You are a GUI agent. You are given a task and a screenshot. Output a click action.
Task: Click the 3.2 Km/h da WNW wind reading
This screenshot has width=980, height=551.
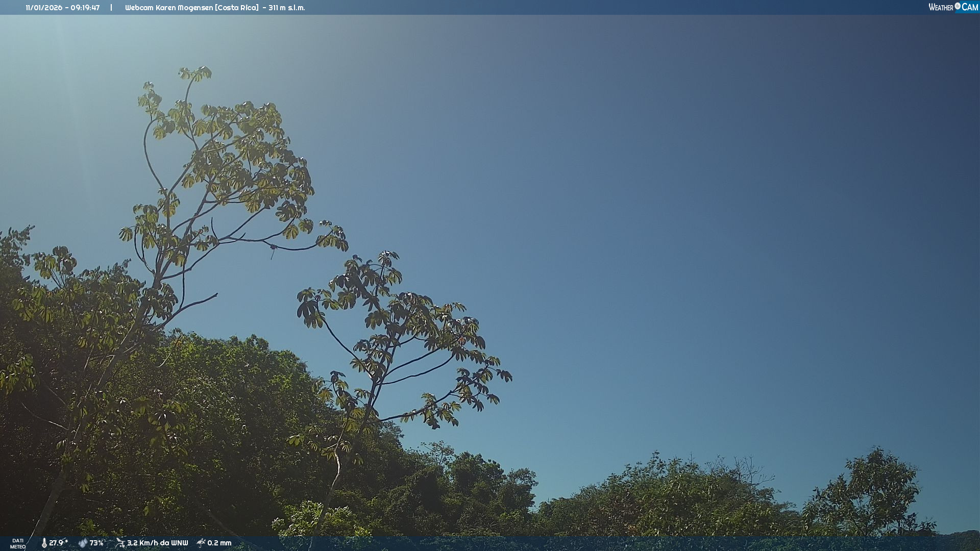158,543
